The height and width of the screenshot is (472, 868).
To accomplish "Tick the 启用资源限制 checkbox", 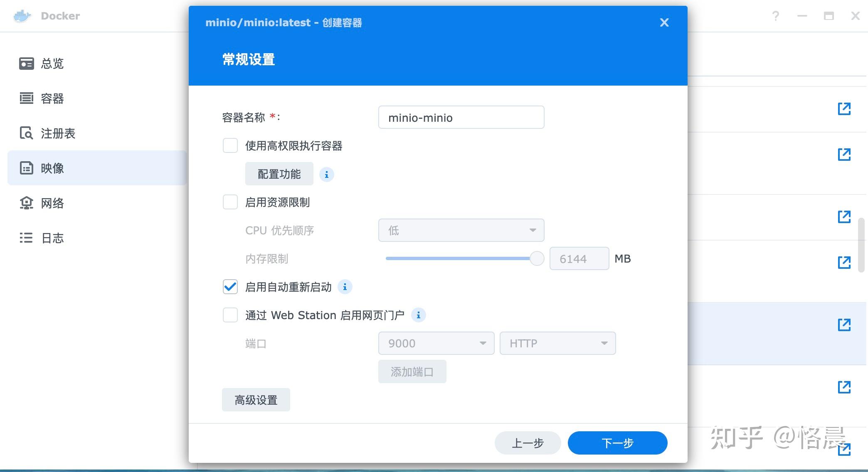I will (x=230, y=202).
